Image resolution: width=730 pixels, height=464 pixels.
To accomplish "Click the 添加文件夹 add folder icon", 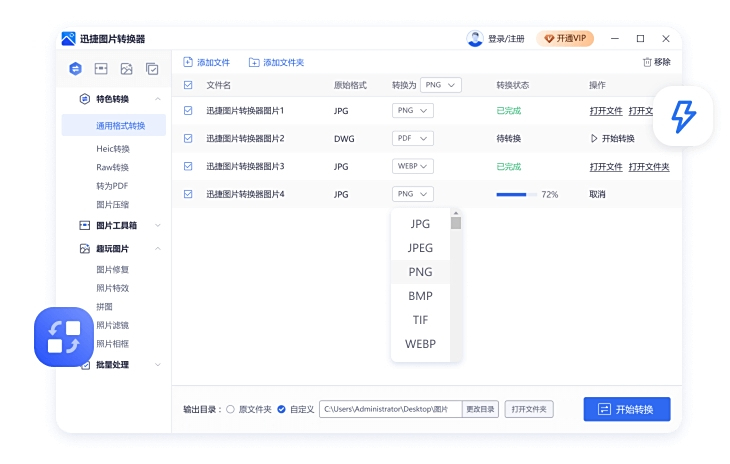I will (254, 62).
